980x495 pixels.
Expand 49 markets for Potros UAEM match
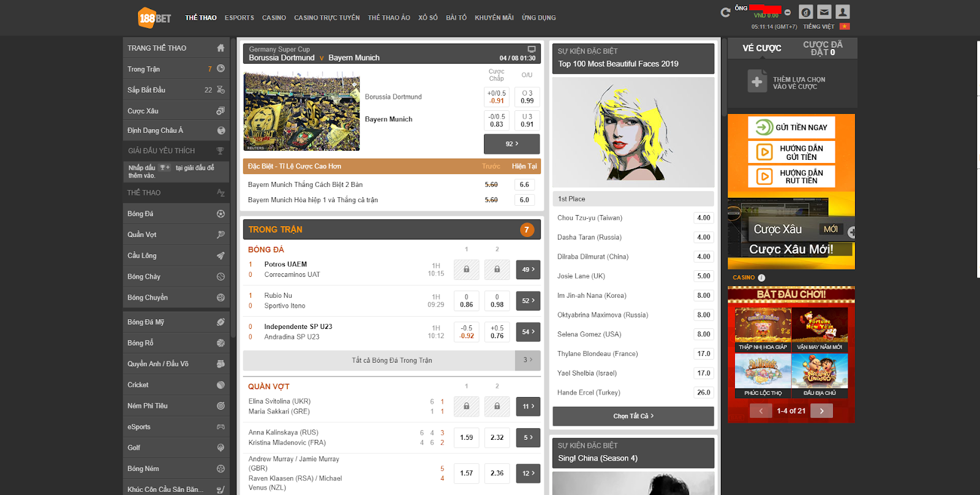click(528, 270)
